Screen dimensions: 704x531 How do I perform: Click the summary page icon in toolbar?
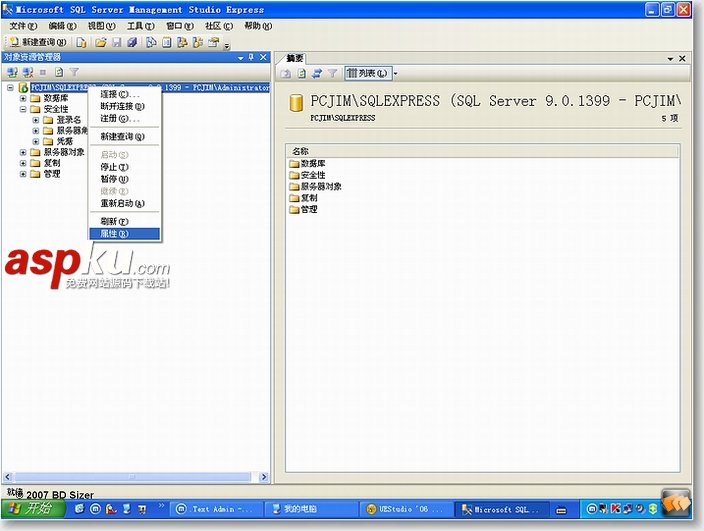tap(167, 42)
